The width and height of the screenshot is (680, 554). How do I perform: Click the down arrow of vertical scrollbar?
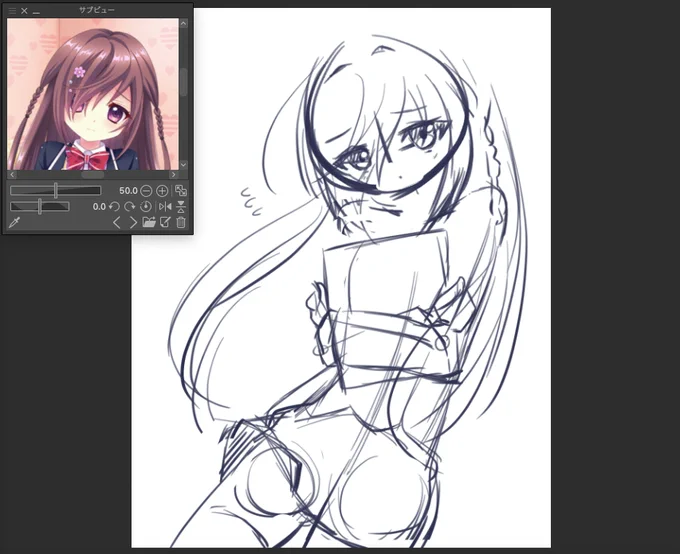(183, 165)
